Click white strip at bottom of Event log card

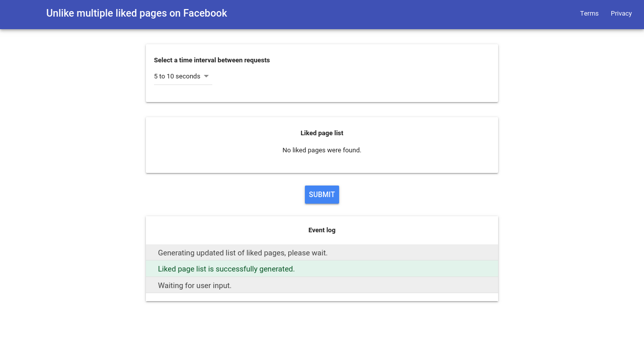[322, 297]
